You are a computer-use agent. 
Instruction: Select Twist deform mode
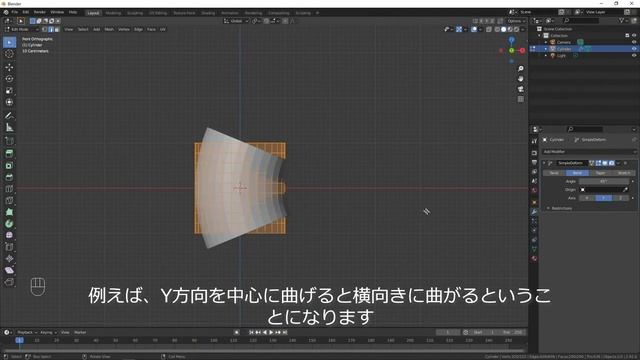pyautogui.click(x=554, y=173)
